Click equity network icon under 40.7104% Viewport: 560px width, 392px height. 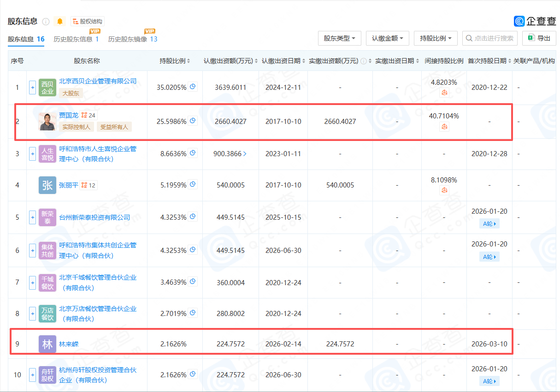tap(444, 127)
